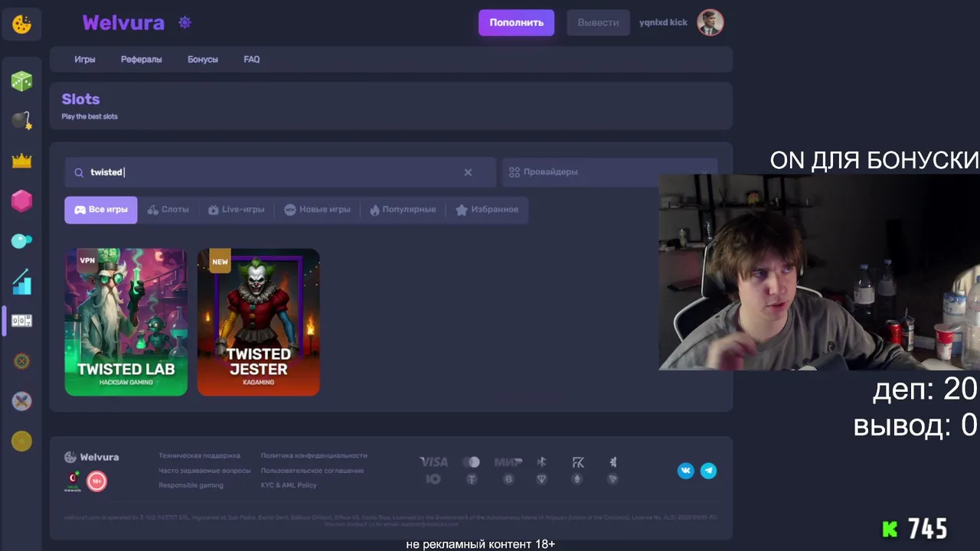Open the Бонусы menu item
The width and height of the screenshot is (980, 551).
pos(203,60)
